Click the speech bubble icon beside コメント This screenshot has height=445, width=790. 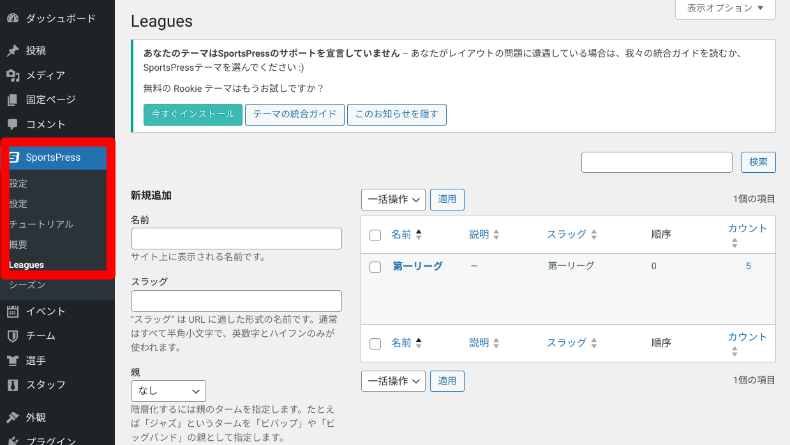13,124
